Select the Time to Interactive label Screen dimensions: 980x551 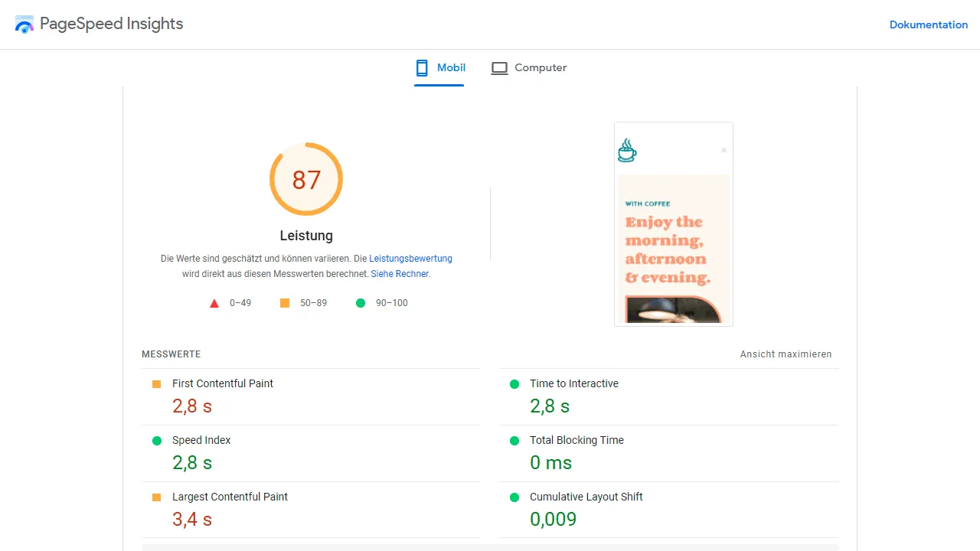point(574,383)
